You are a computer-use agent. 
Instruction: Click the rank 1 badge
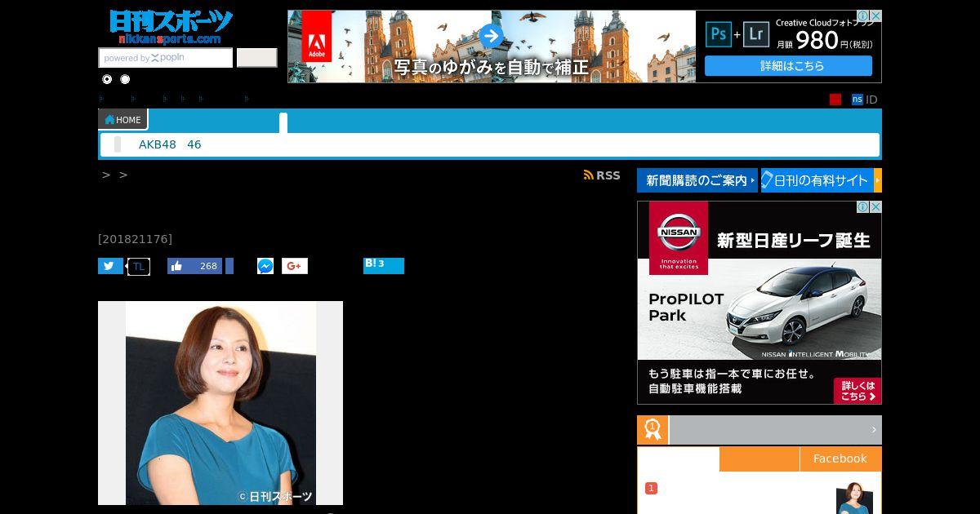[651, 488]
